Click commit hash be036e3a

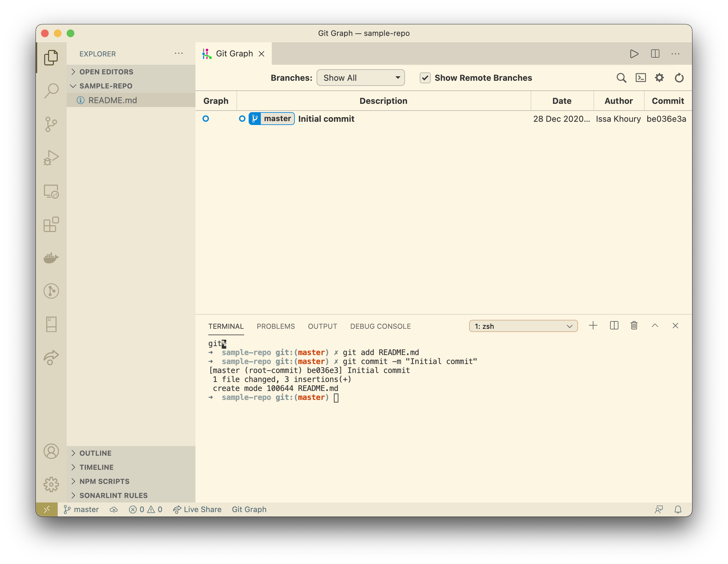pos(666,119)
